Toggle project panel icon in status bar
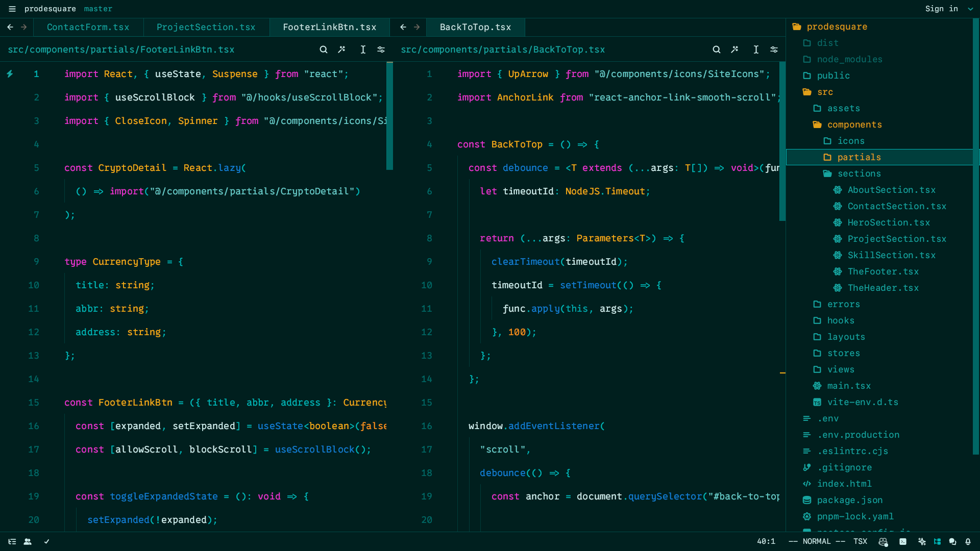This screenshot has width=980, height=551. (x=937, y=542)
